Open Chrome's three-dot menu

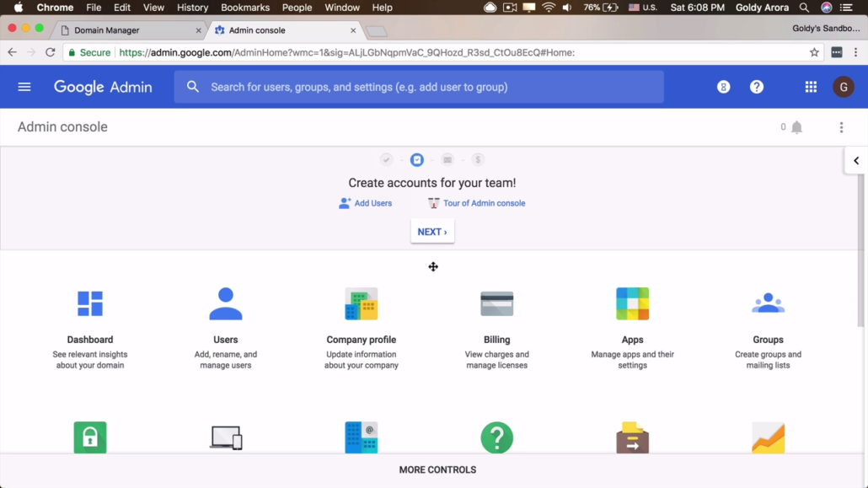[x=856, y=52]
